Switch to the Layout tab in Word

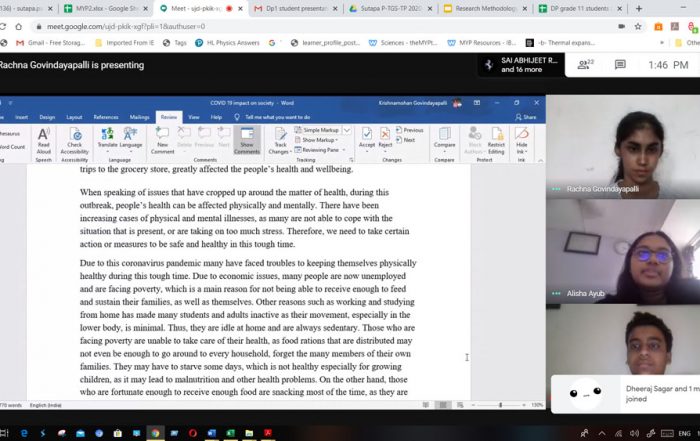click(74, 117)
